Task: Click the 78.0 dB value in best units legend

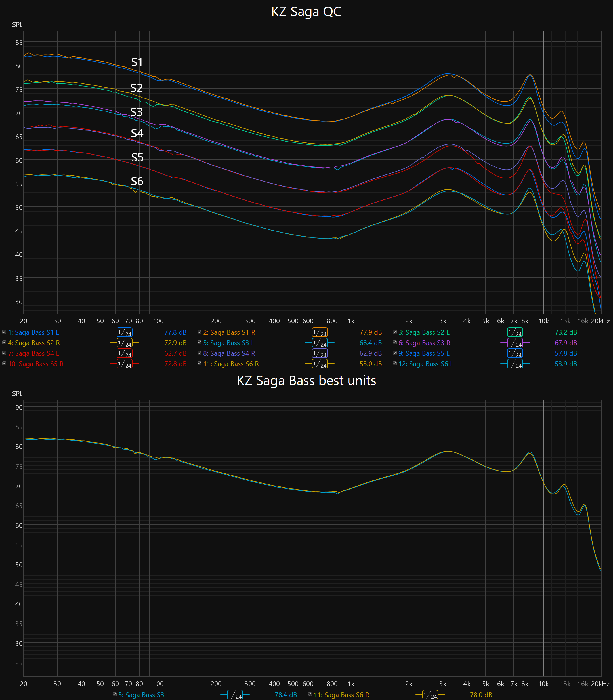Action: pos(481,695)
